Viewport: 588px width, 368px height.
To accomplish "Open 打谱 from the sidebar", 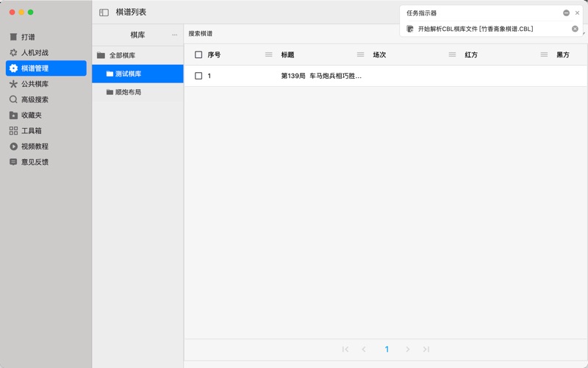I will click(x=28, y=37).
